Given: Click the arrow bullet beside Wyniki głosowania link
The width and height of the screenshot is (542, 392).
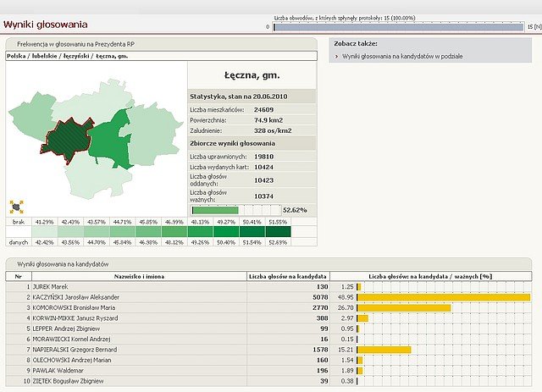Looking at the screenshot, I should [336, 56].
